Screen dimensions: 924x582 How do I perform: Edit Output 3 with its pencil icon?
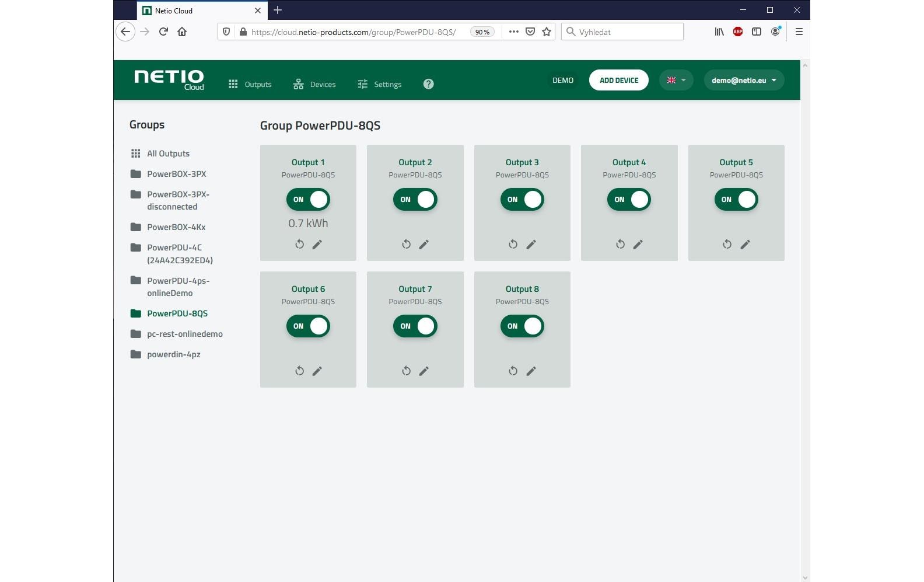pos(531,245)
